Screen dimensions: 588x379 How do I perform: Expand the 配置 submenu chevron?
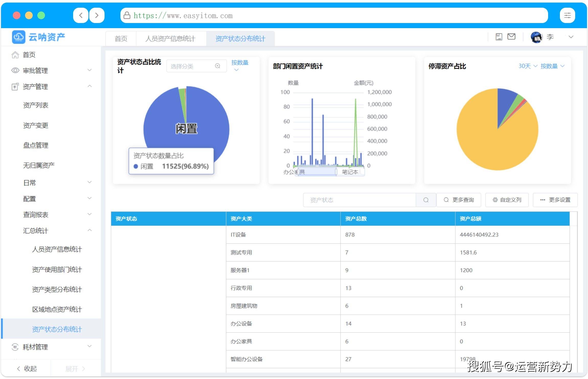pos(89,198)
